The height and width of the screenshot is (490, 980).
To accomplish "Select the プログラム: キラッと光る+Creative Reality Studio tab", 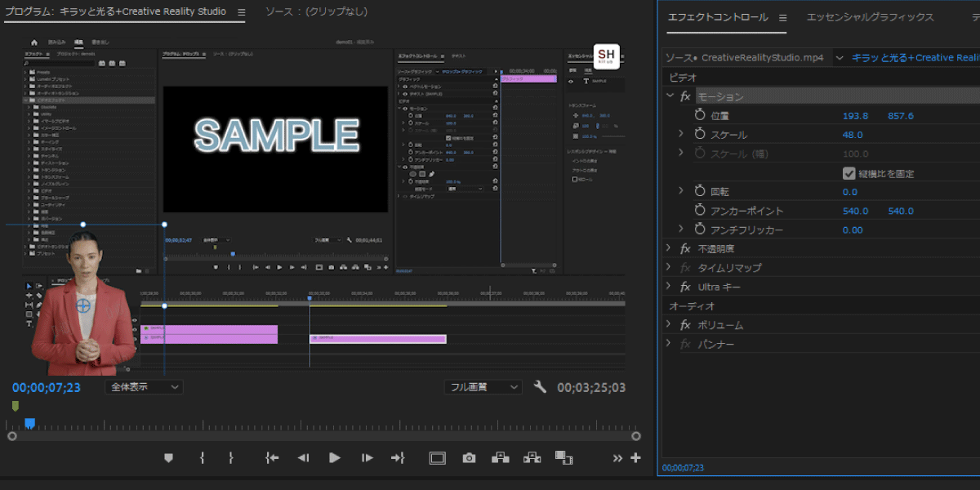I will click(x=115, y=12).
